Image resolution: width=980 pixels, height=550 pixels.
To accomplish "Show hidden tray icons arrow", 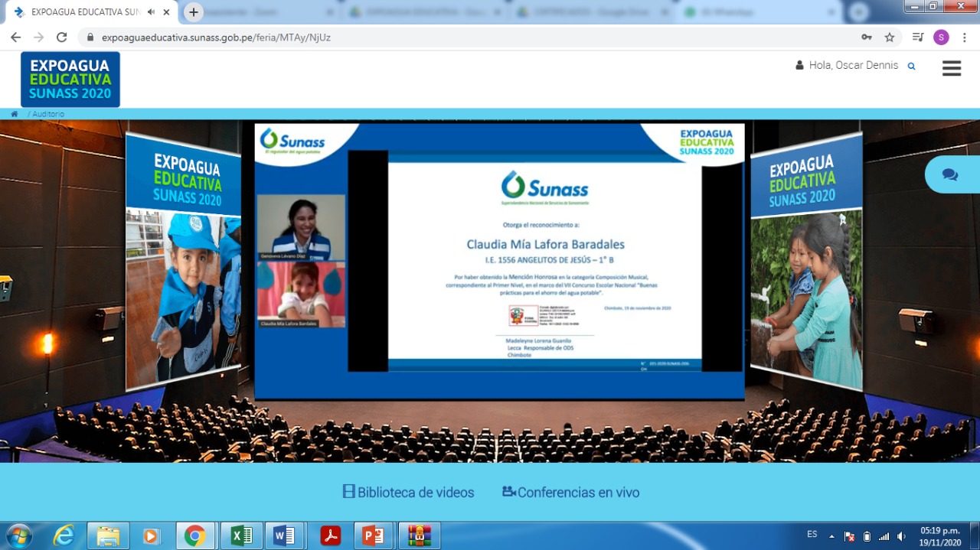I will pos(831,536).
